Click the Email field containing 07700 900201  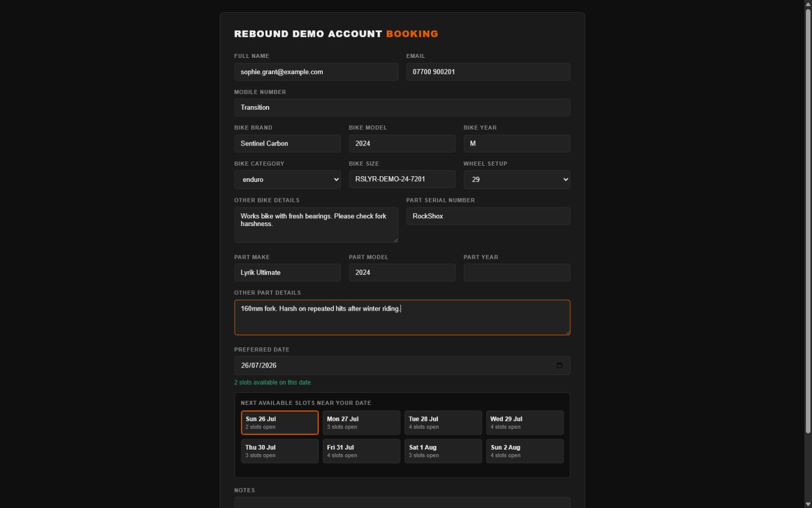click(488, 72)
